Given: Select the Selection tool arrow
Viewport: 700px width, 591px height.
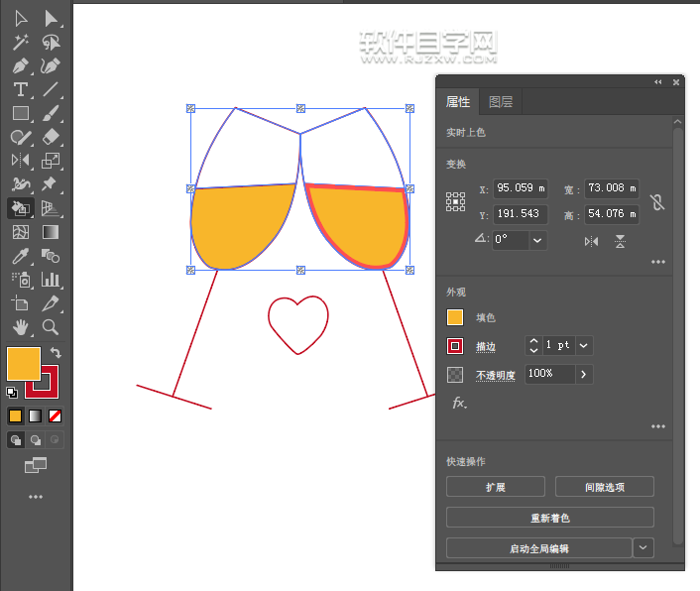Looking at the screenshot, I should (x=21, y=19).
